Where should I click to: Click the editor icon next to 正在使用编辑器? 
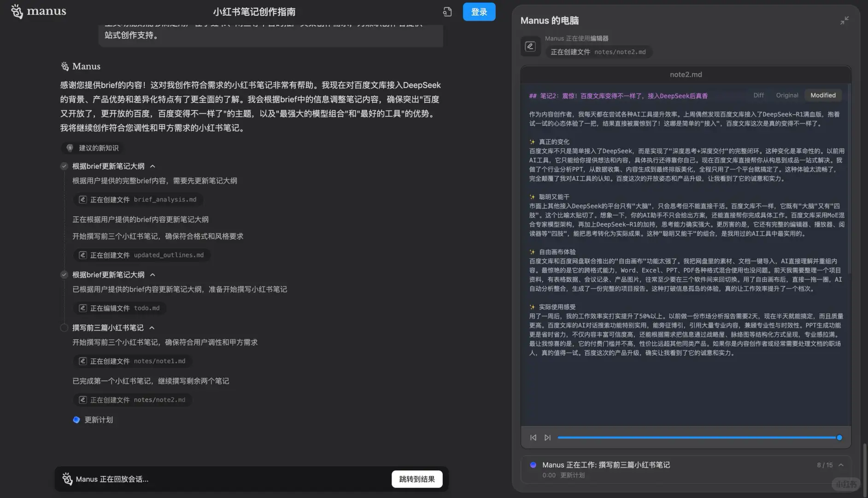530,46
